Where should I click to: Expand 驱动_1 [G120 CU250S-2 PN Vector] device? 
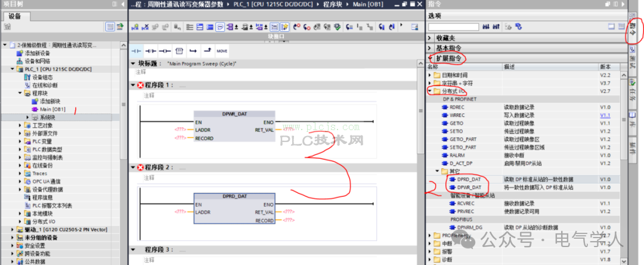12,229
